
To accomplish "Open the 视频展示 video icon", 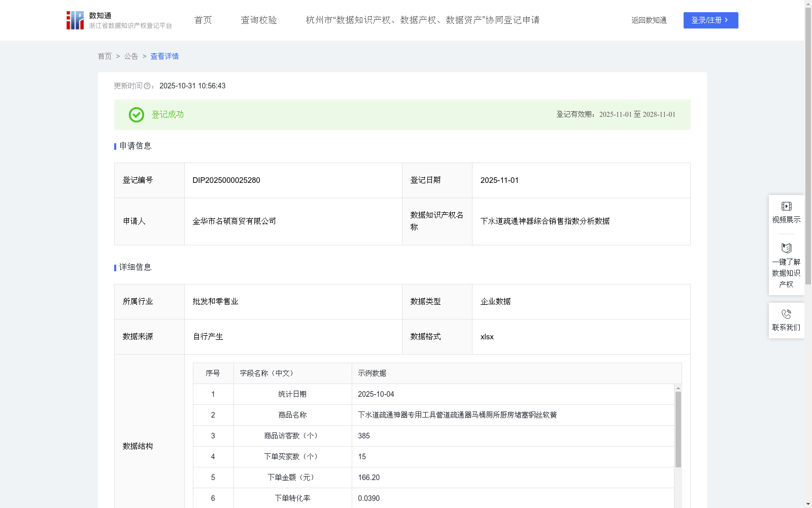I will tap(786, 206).
